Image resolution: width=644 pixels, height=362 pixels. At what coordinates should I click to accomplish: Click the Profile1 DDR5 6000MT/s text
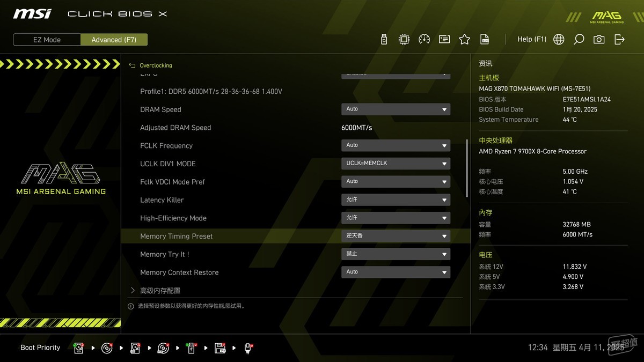pyautogui.click(x=211, y=92)
